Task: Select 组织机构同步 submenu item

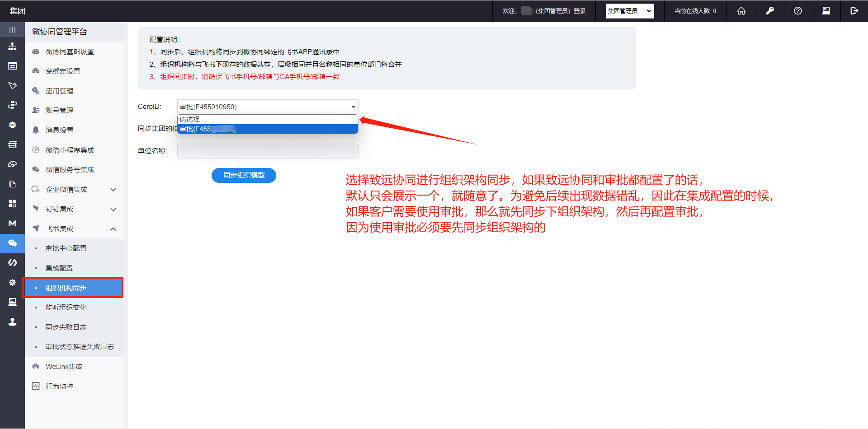Action: pos(73,288)
